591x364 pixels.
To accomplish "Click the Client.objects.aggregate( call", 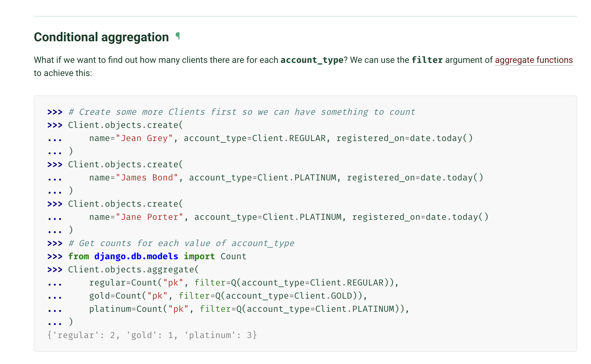I will pos(133,270).
